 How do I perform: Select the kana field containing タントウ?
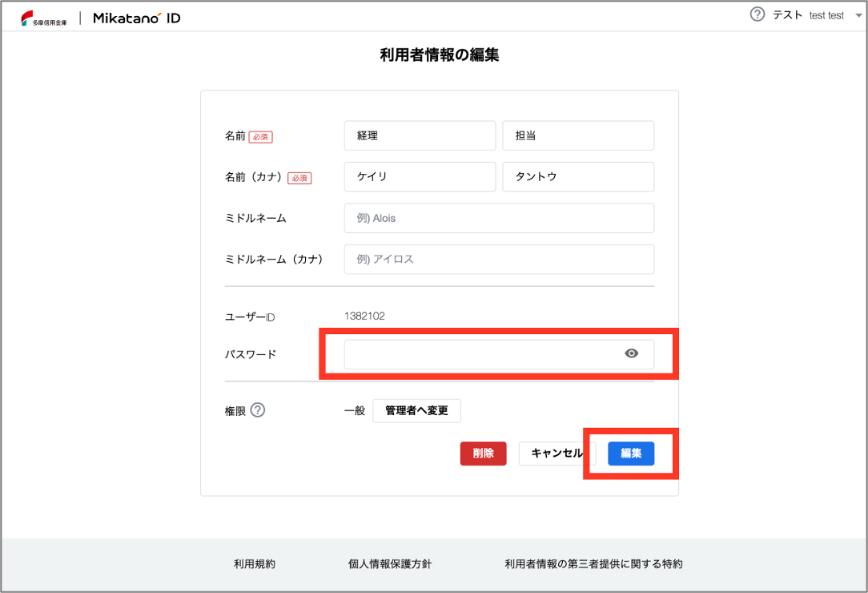pos(578,177)
